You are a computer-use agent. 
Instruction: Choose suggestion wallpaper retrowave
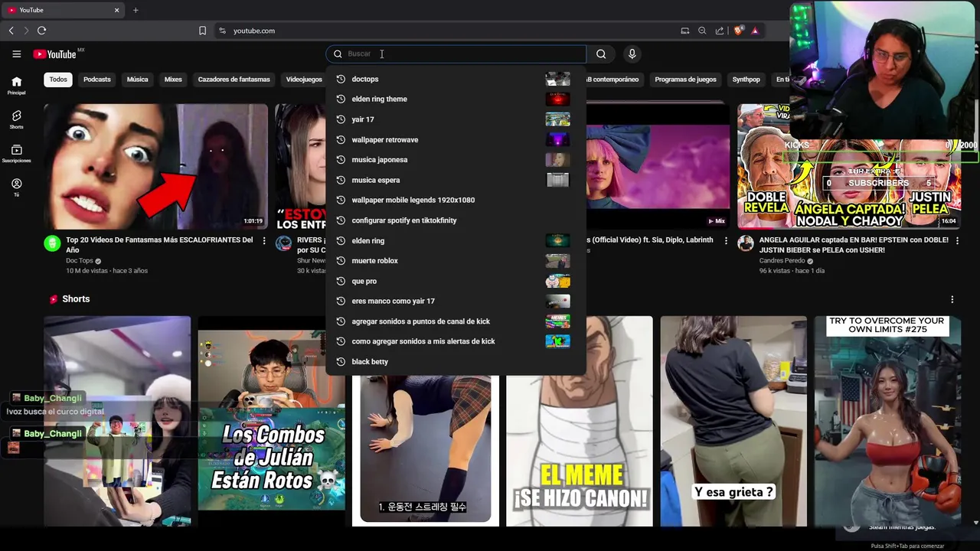pyautogui.click(x=456, y=139)
